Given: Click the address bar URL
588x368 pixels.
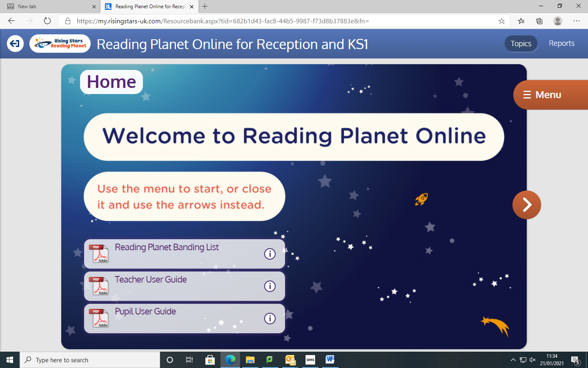Looking at the screenshot, I should [x=223, y=21].
